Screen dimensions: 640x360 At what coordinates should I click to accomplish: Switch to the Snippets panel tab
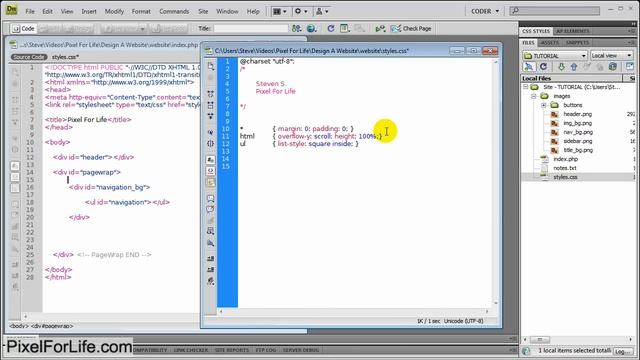pyautogui.click(x=577, y=42)
